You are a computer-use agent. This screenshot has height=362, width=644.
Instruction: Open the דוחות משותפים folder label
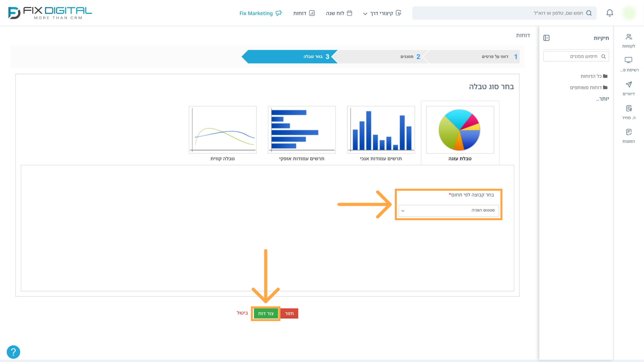coord(586,87)
